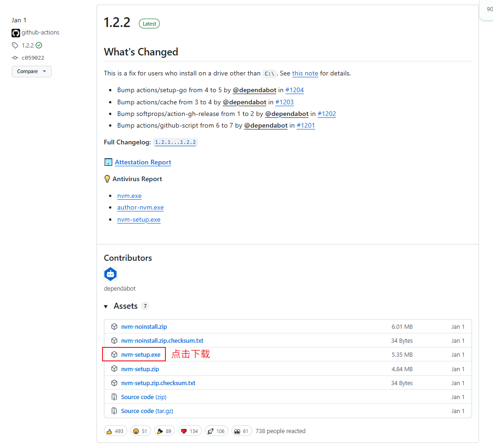Open pull request #1204
Screen dimensions: 493x448
point(294,90)
